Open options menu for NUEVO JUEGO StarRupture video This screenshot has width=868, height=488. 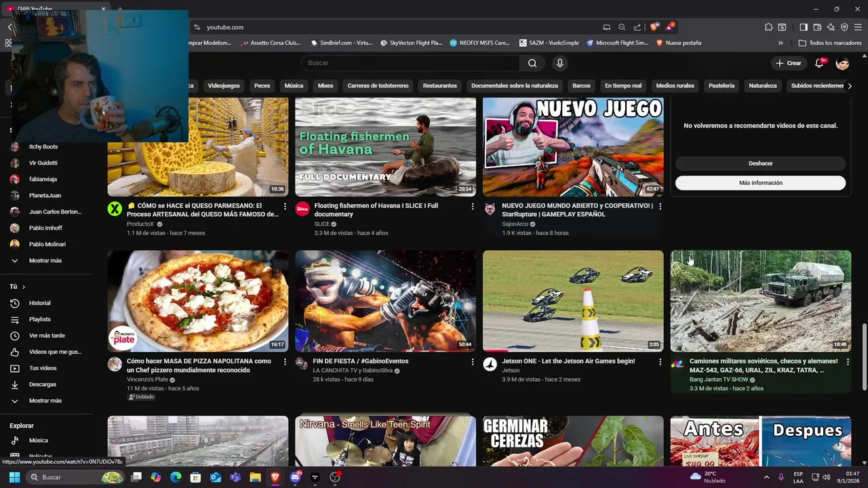[x=660, y=206]
